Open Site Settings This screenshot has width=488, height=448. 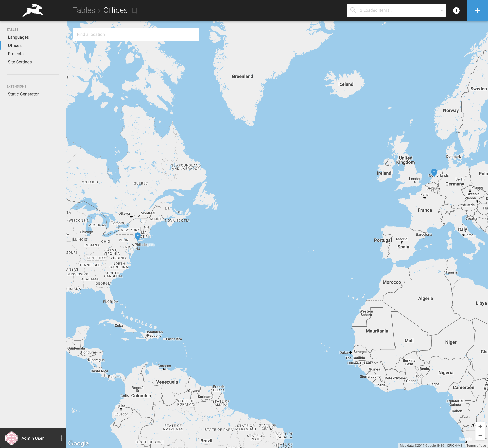coord(20,62)
